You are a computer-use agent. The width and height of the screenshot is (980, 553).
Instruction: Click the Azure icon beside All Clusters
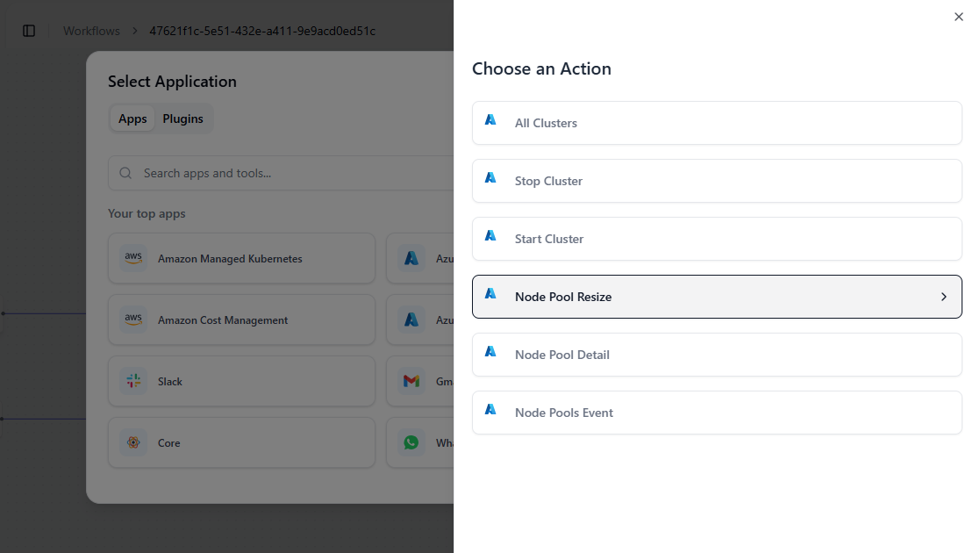[490, 120]
